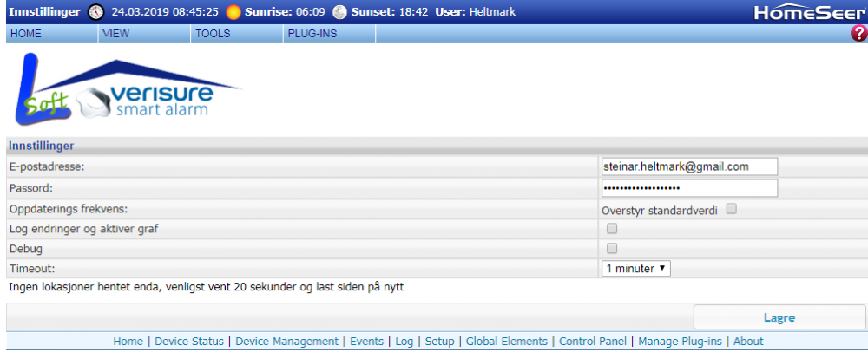Focus the Passord password field
This screenshot has width=868, height=352.
tap(689, 188)
